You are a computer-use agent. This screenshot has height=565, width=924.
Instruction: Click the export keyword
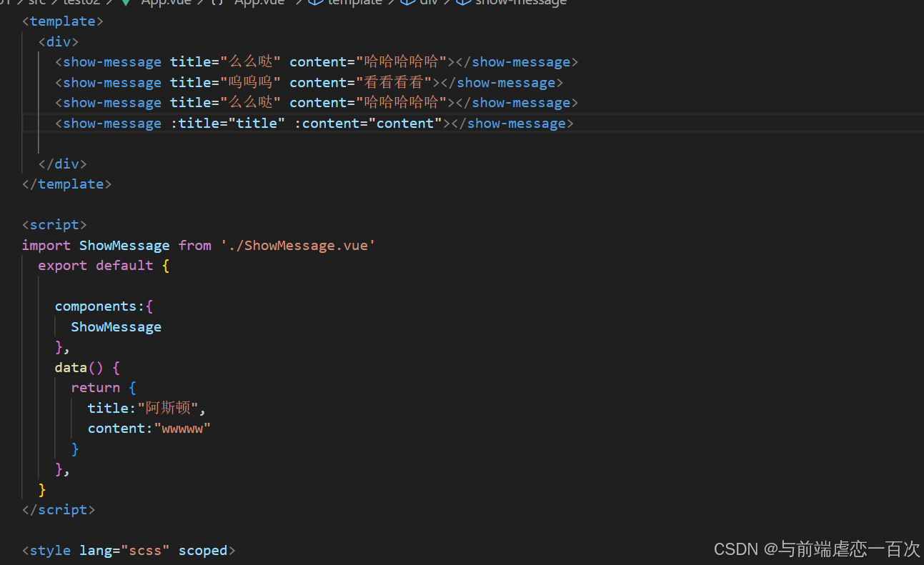tap(63, 266)
